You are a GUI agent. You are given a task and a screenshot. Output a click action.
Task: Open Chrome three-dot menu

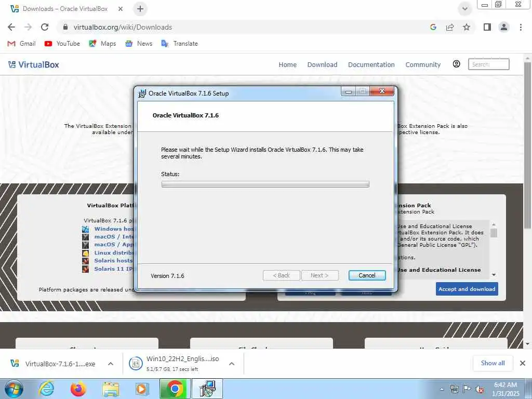[521, 27]
